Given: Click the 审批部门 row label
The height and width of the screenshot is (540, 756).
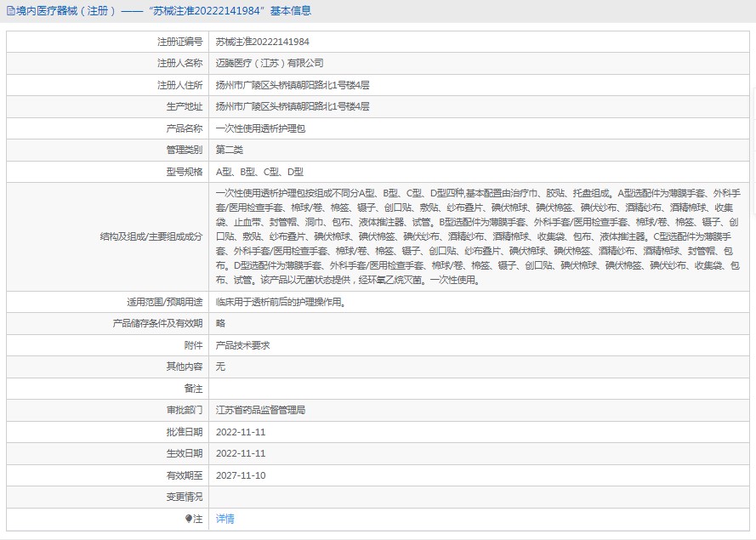Looking at the screenshot, I should pos(185,410).
